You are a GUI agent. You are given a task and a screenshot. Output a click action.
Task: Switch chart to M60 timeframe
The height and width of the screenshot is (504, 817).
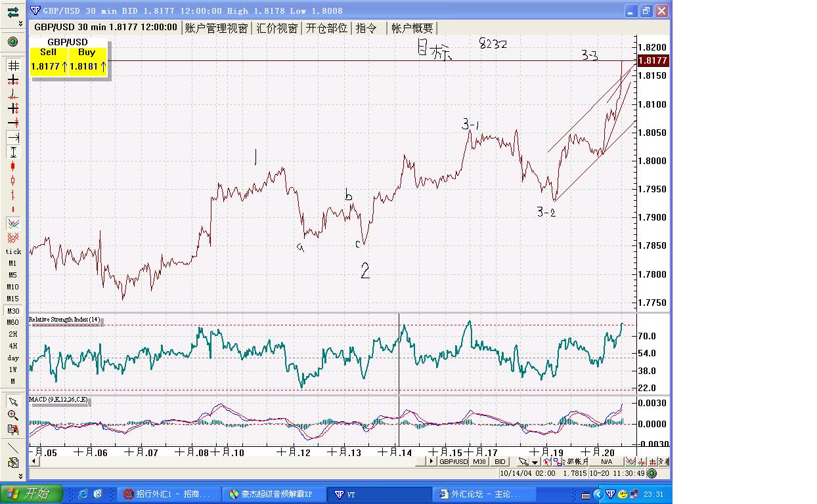coord(13,322)
